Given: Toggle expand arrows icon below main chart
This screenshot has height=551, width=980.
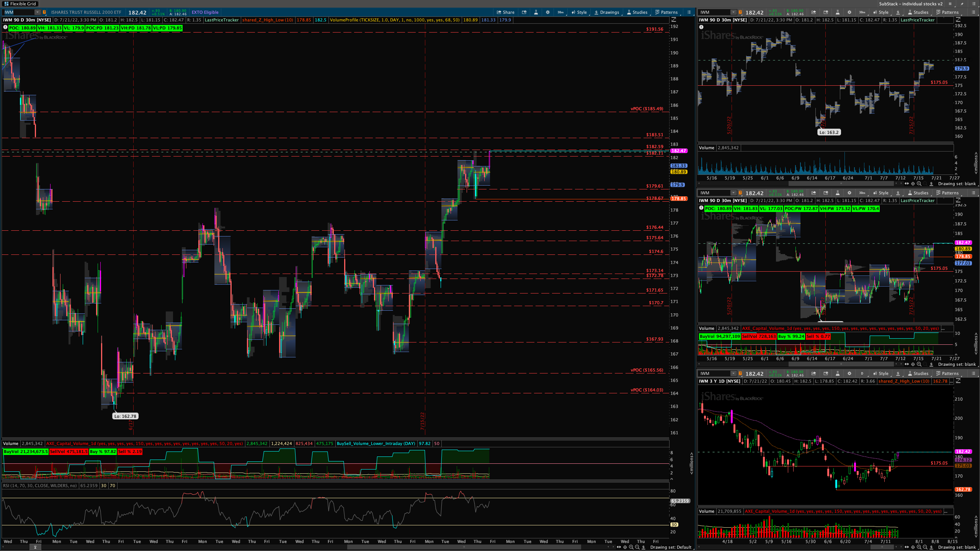Looking at the screenshot, I should point(619,547).
